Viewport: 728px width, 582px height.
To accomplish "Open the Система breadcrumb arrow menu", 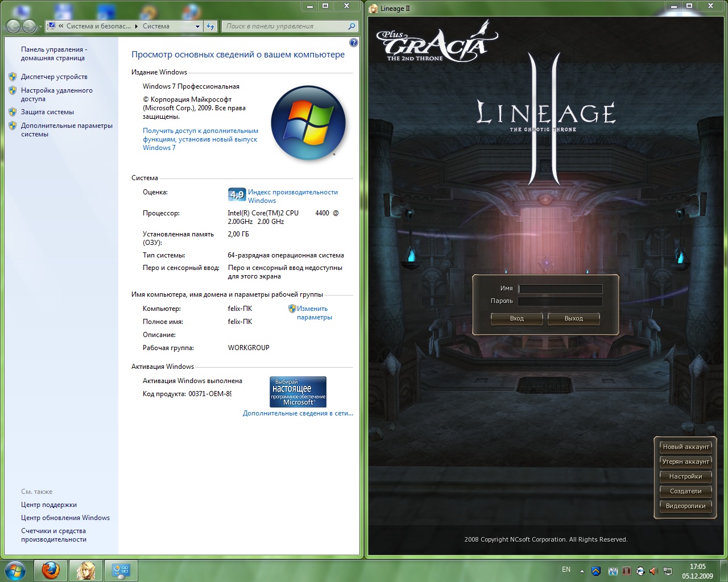I will pos(136,26).
